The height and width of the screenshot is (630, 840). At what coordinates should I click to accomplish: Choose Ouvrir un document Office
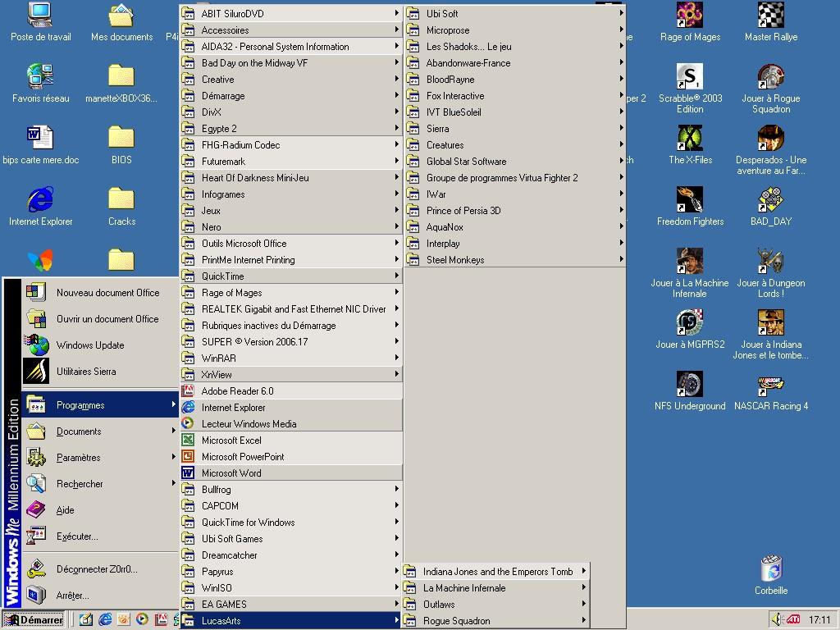tap(100, 319)
